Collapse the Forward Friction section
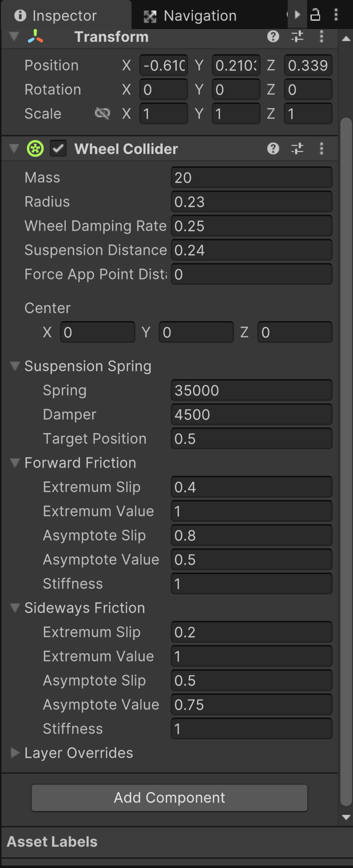Screen dimensions: 353x868 click(x=15, y=463)
